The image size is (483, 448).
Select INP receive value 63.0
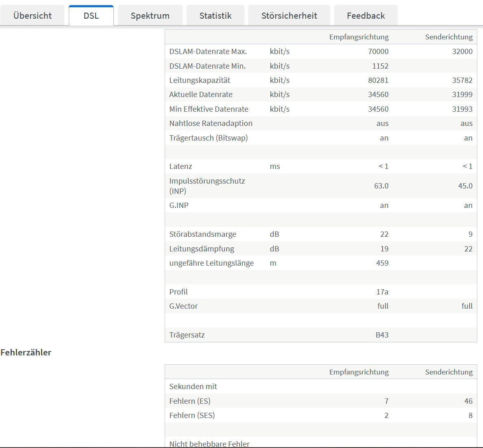pos(381,186)
